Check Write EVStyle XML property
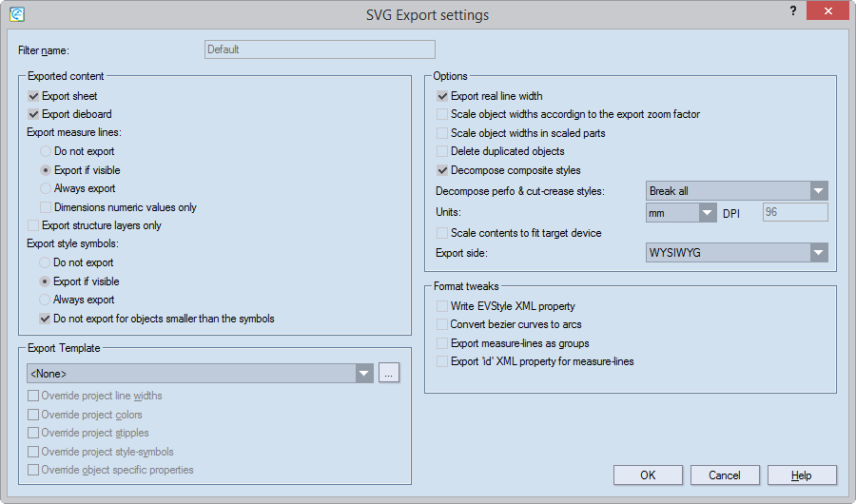 (x=442, y=306)
